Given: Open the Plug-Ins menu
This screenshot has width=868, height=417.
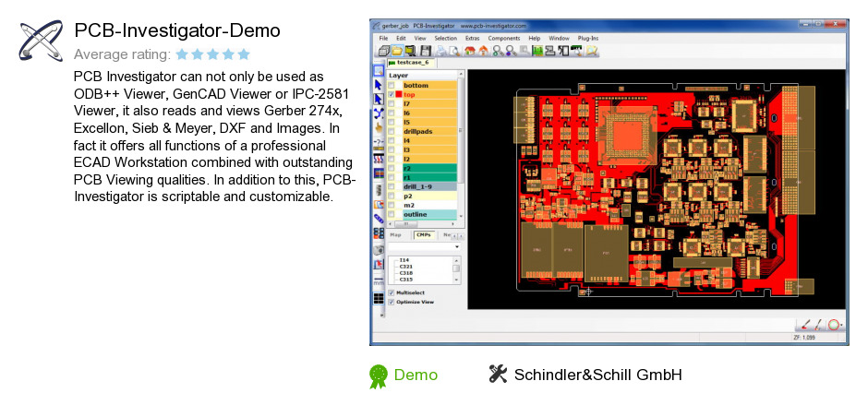Looking at the screenshot, I should pos(588,38).
